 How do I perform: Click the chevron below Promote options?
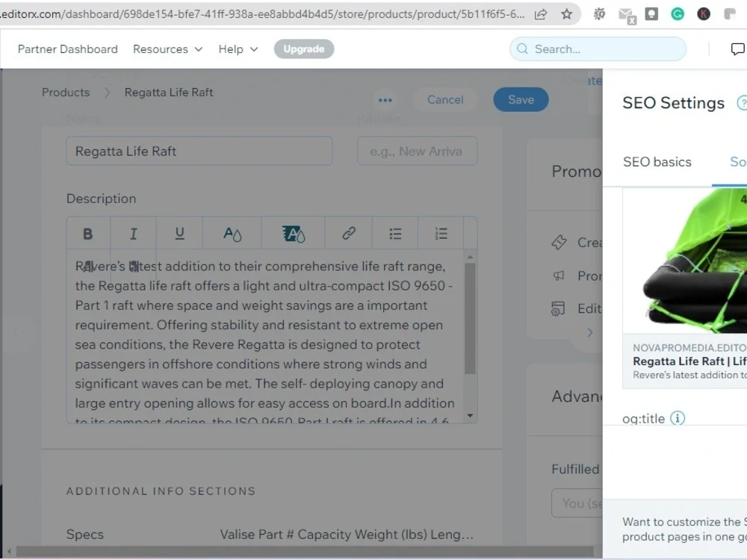(x=590, y=332)
